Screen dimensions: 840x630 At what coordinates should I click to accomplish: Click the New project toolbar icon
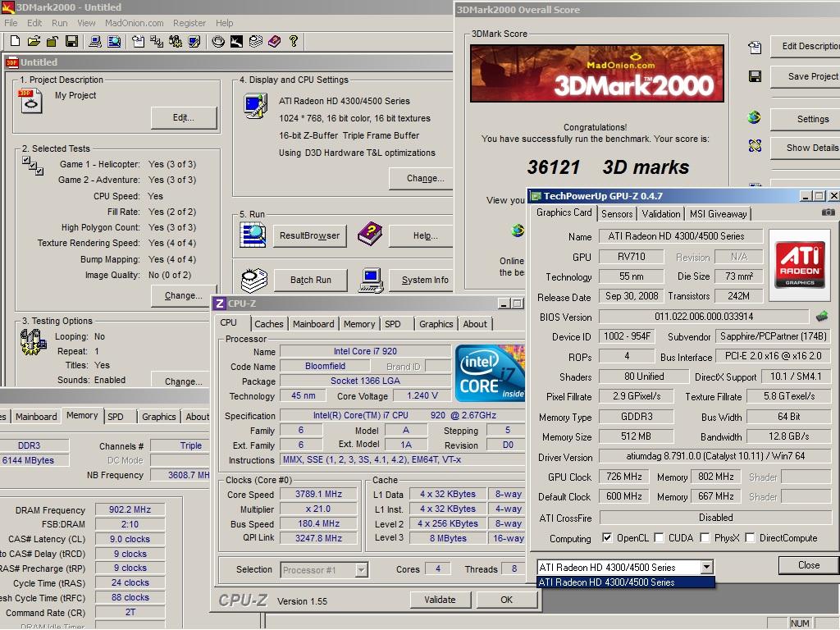click(x=15, y=41)
